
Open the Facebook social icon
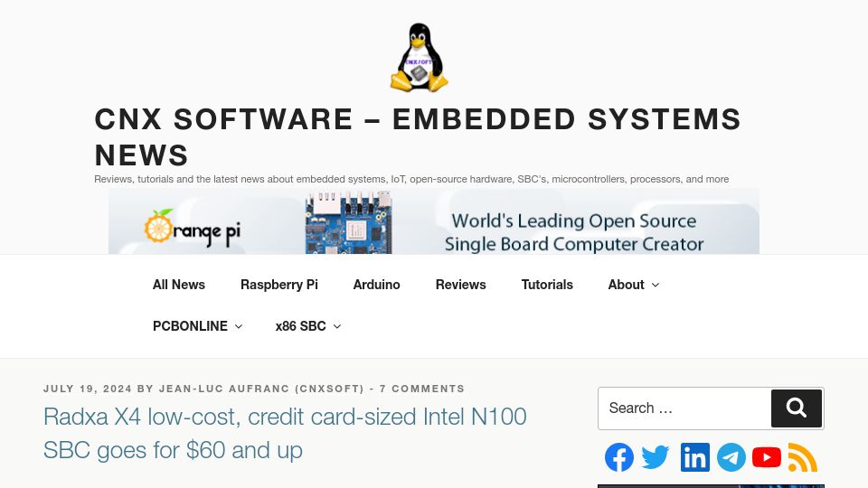pyautogui.click(x=618, y=457)
